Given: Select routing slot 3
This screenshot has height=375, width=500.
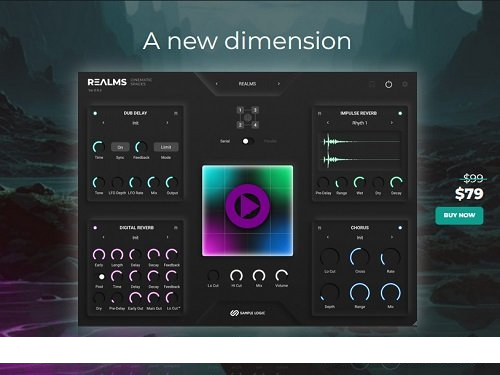Looking at the screenshot, I should point(255,110).
